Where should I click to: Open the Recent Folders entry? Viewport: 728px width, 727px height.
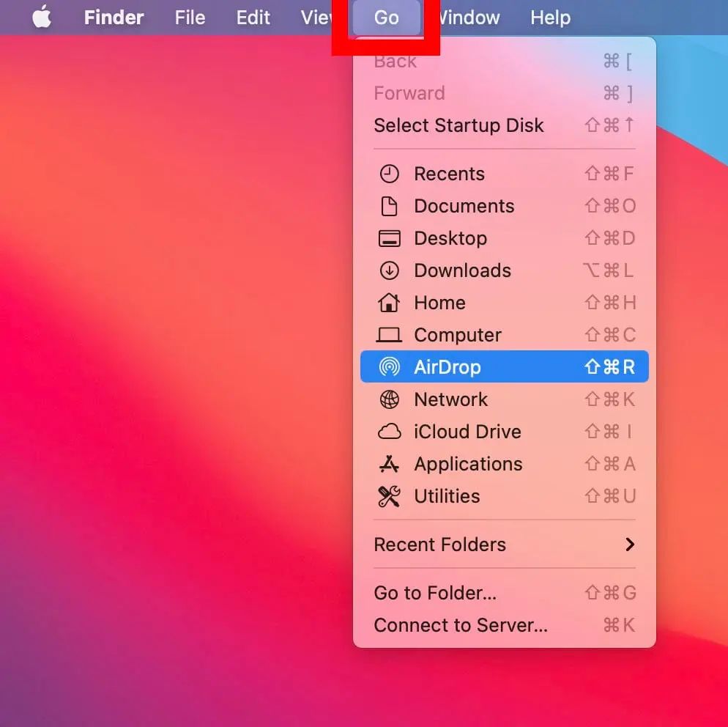point(504,545)
